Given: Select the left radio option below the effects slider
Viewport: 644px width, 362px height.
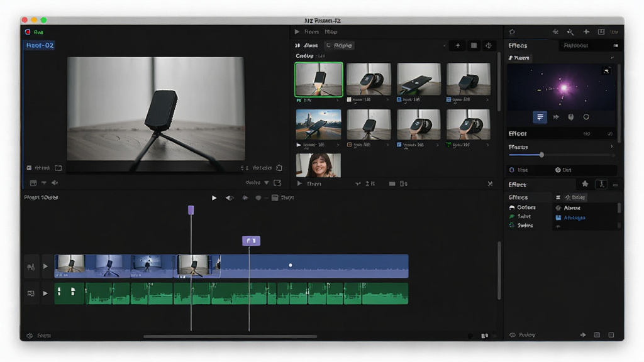Looking at the screenshot, I should (x=512, y=170).
